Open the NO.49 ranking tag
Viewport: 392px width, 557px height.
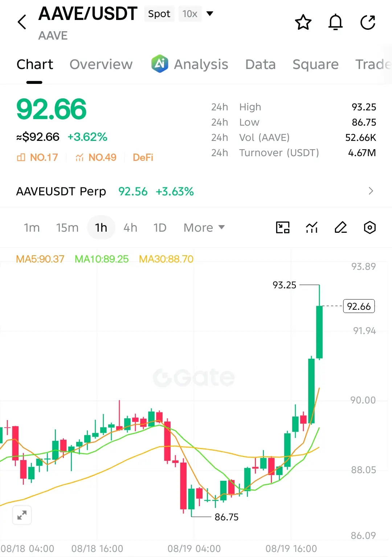[96, 157]
